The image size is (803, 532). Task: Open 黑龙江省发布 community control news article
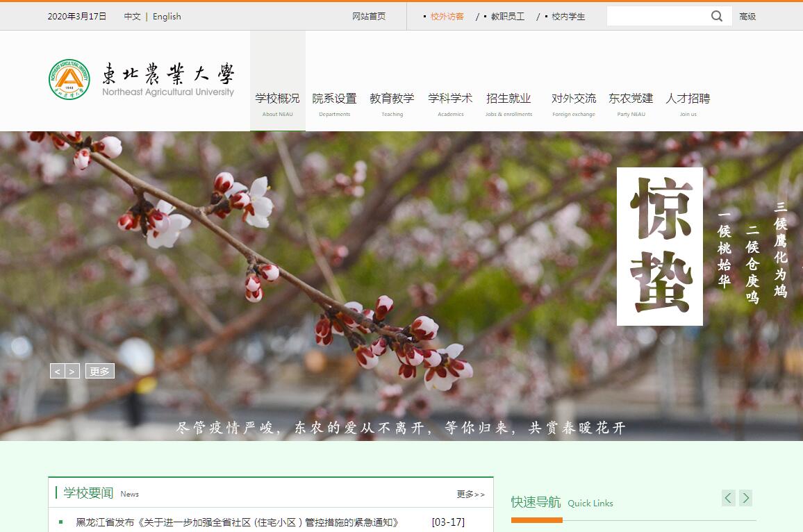[237, 522]
